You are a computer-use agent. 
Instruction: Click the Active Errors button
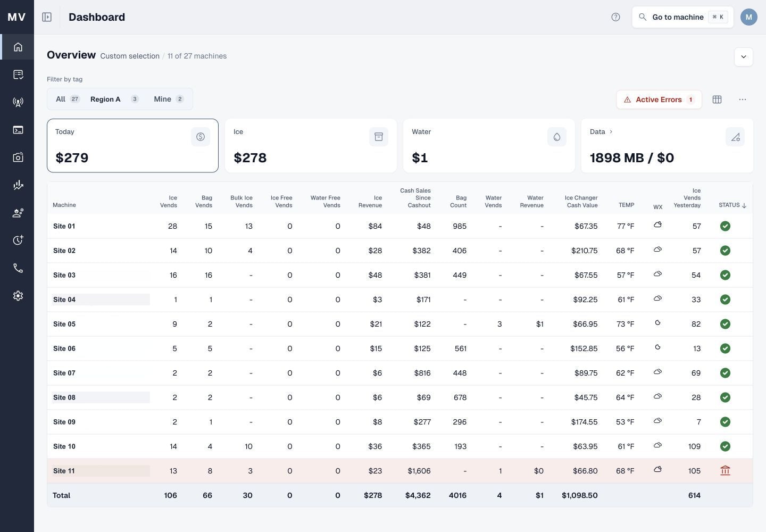(659, 99)
